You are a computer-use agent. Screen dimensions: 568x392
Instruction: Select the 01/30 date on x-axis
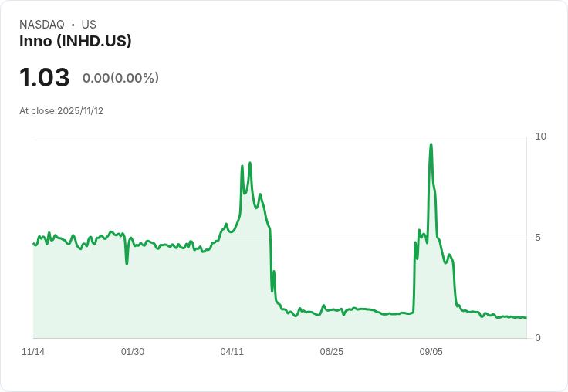tap(133, 352)
